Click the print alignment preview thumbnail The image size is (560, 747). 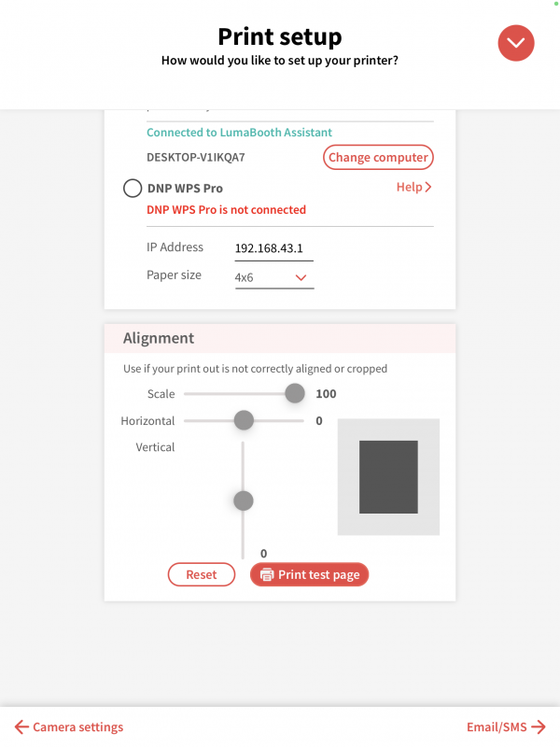(388, 476)
